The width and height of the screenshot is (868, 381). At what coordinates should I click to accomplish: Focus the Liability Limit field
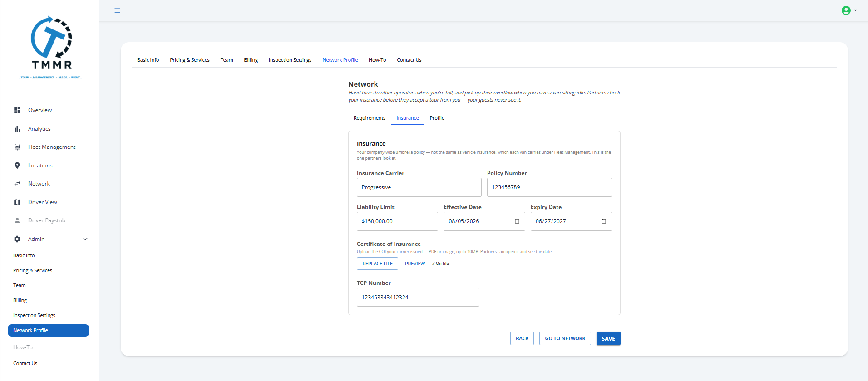(x=397, y=221)
